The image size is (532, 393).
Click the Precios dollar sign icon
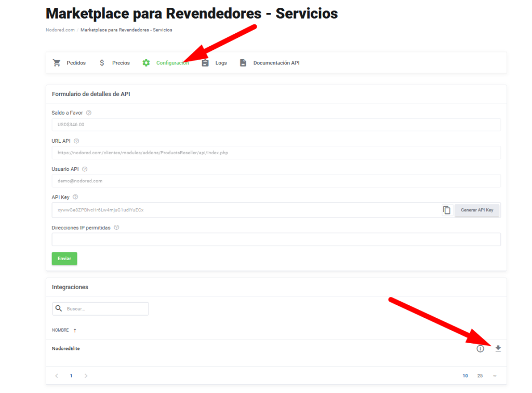pyautogui.click(x=102, y=63)
